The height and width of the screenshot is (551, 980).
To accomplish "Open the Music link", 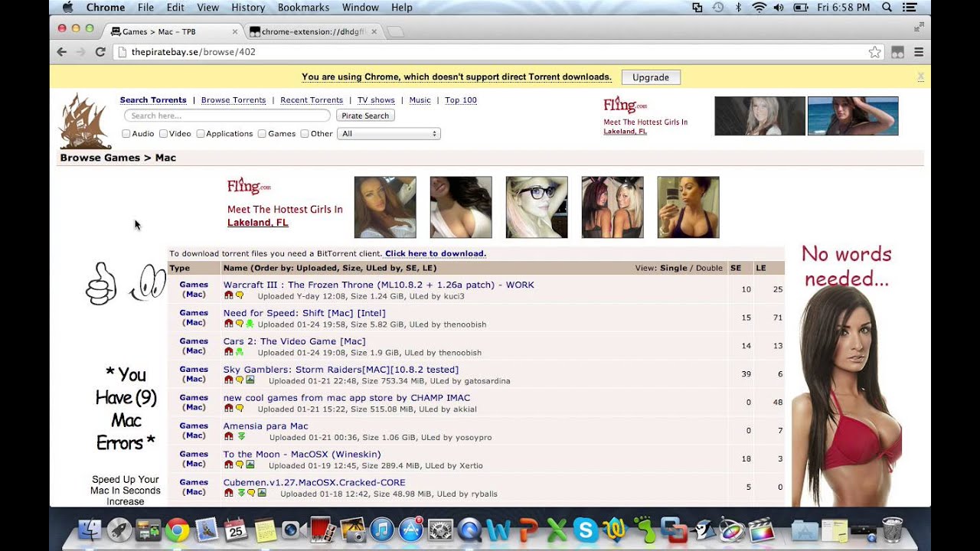I will (x=420, y=100).
